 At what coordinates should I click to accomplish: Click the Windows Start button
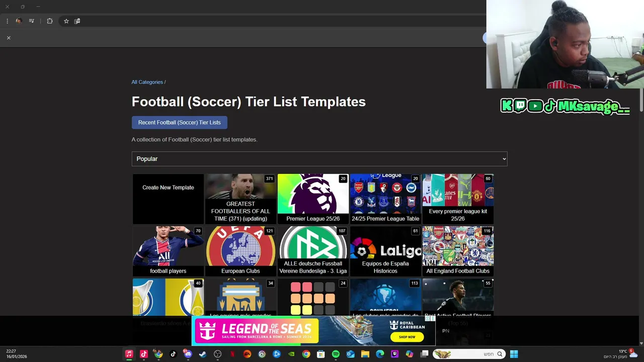coord(514,354)
